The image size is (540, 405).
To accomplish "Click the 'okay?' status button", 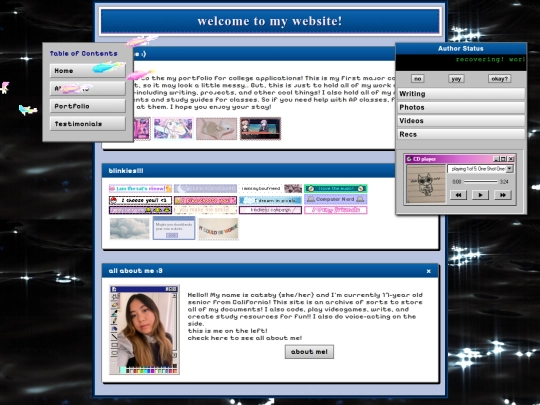I will (x=499, y=79).
